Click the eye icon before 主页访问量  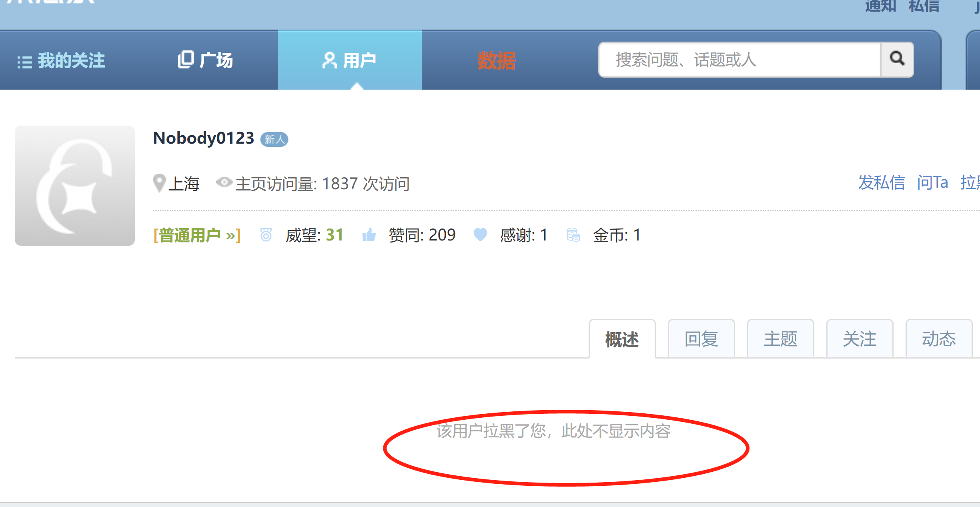[224, 182]
